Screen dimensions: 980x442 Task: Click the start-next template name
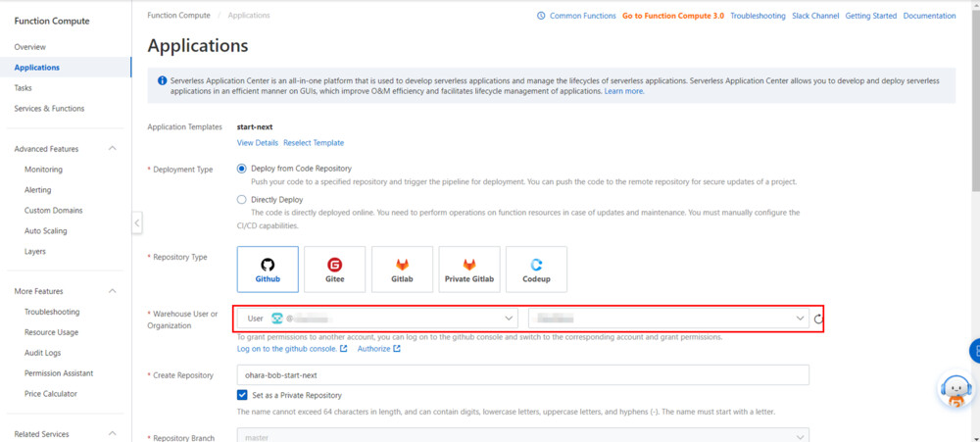point(255,126)
